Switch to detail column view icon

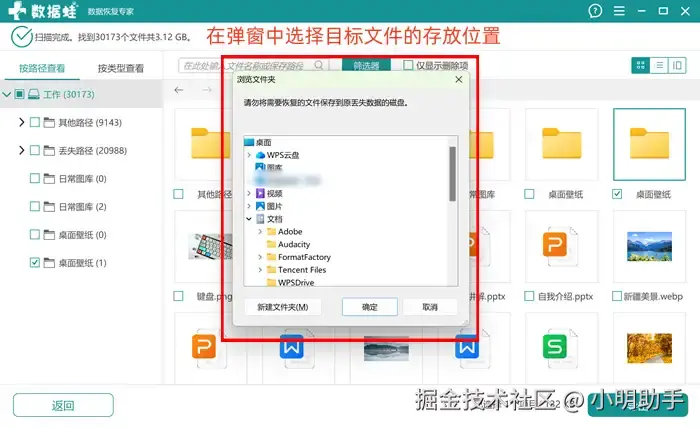point(677,66)
